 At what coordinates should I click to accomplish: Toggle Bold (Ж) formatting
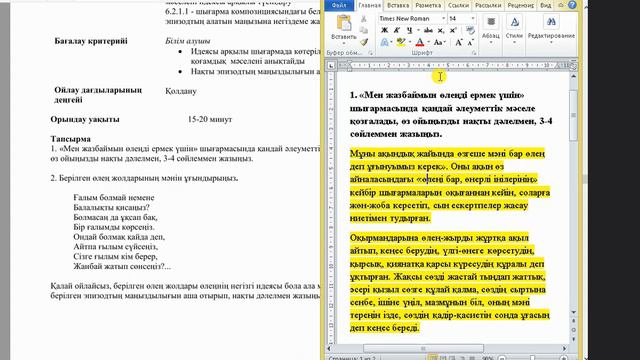pos(384,30)
